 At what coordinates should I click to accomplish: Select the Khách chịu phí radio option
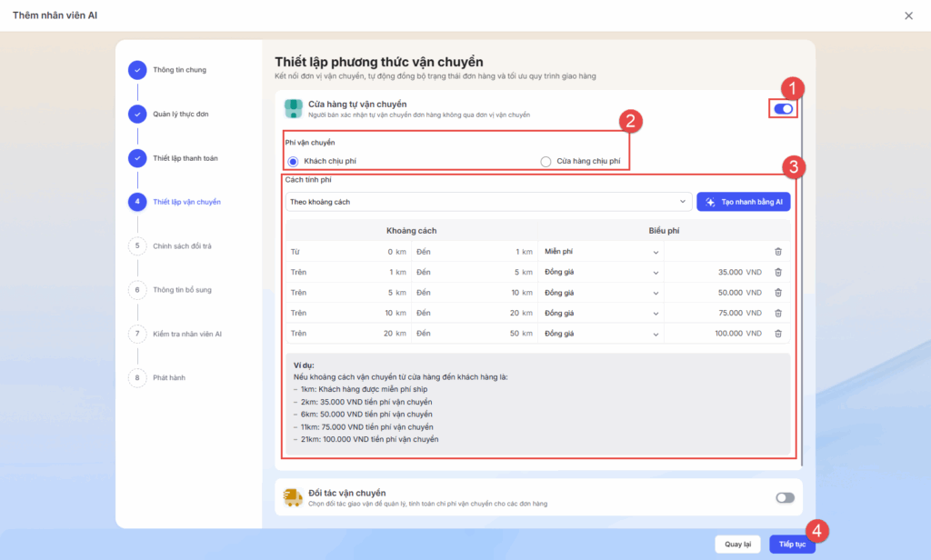click(293, 162)
